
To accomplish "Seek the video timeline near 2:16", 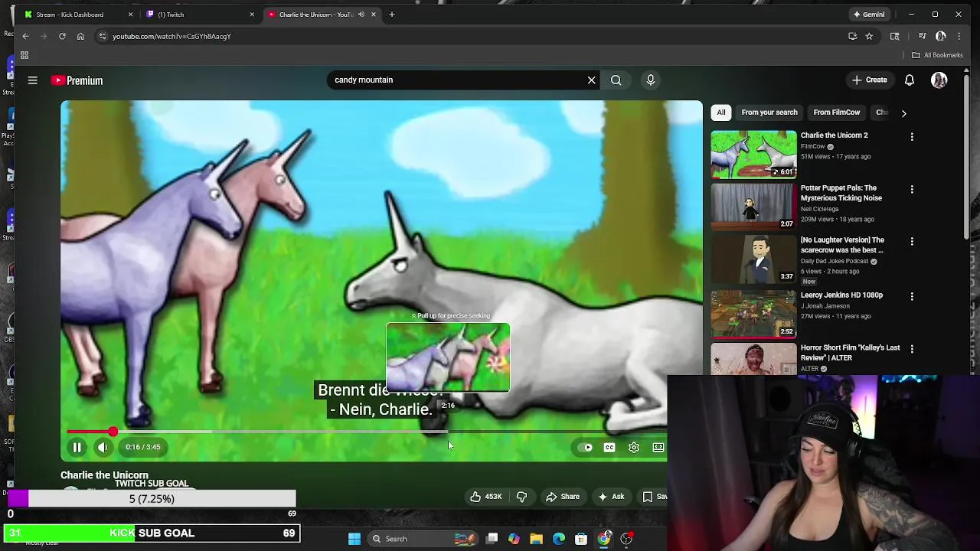I will (x=448, y=432).
